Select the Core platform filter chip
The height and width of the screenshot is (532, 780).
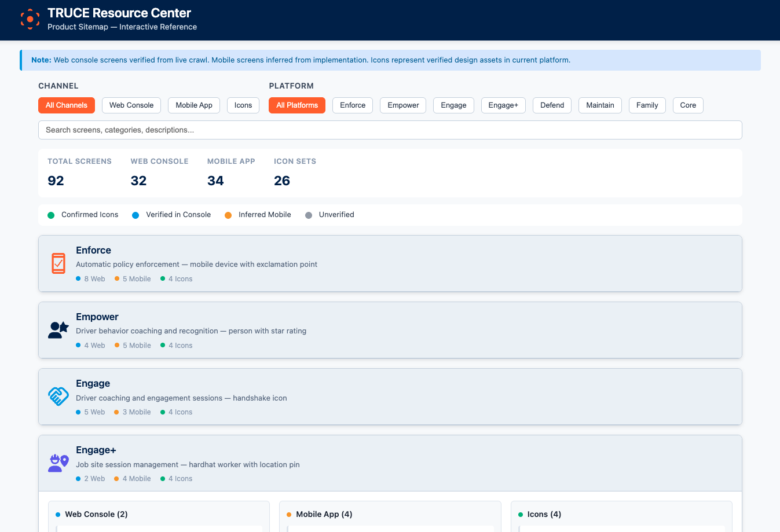(x=688, y=105)
